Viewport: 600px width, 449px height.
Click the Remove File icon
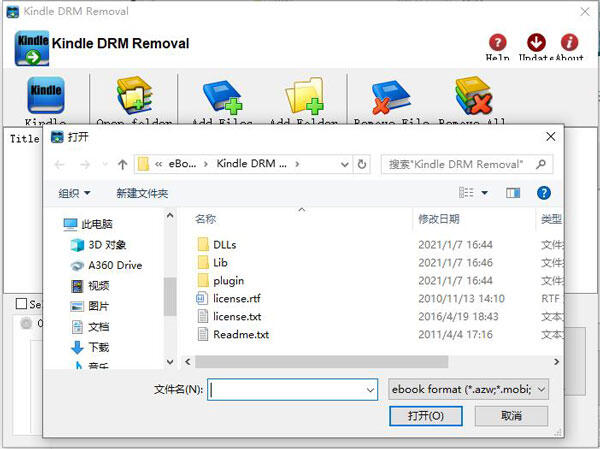(x=391, y=96)
